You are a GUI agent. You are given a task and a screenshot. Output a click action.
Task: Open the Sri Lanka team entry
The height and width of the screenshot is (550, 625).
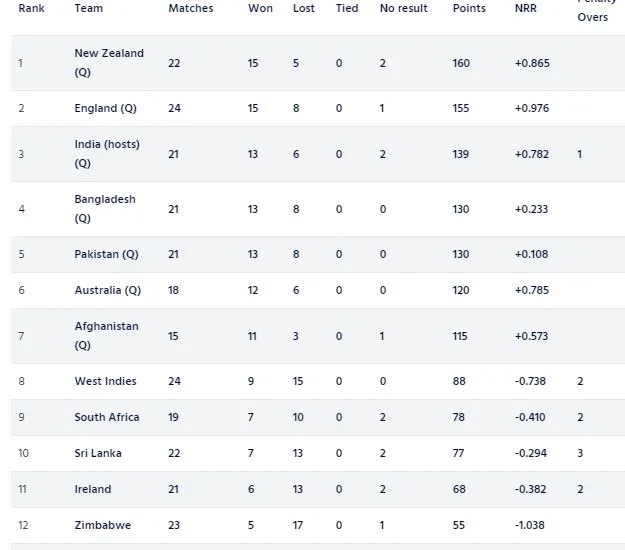[98, 453]
